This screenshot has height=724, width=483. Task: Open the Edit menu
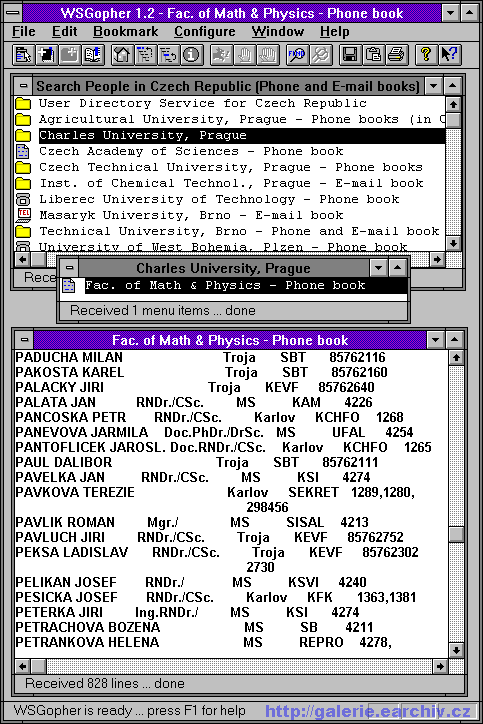click(64, 31)
